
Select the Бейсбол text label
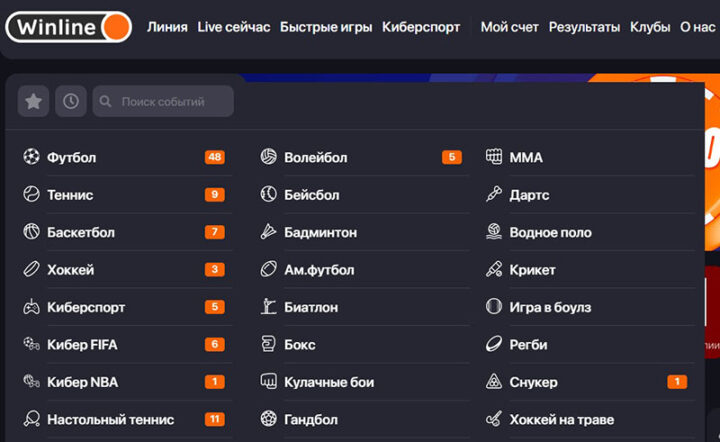(x=312, y=195)
